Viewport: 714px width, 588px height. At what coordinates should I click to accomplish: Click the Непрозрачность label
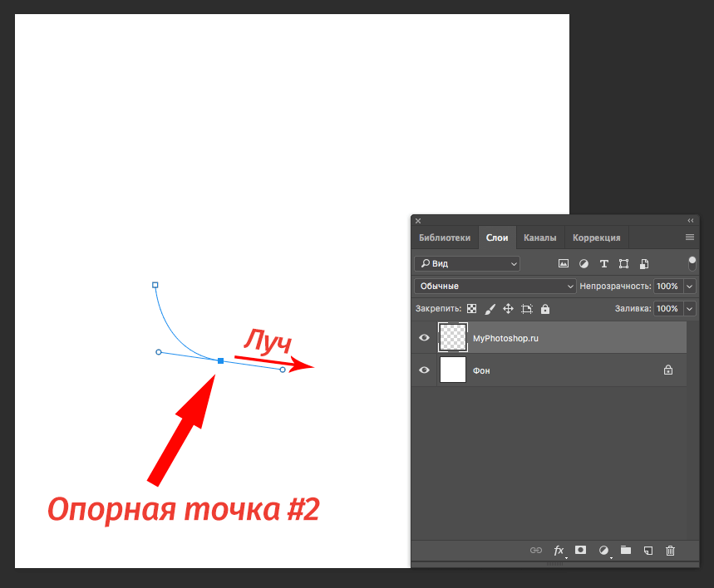click(x=615, y=286)
